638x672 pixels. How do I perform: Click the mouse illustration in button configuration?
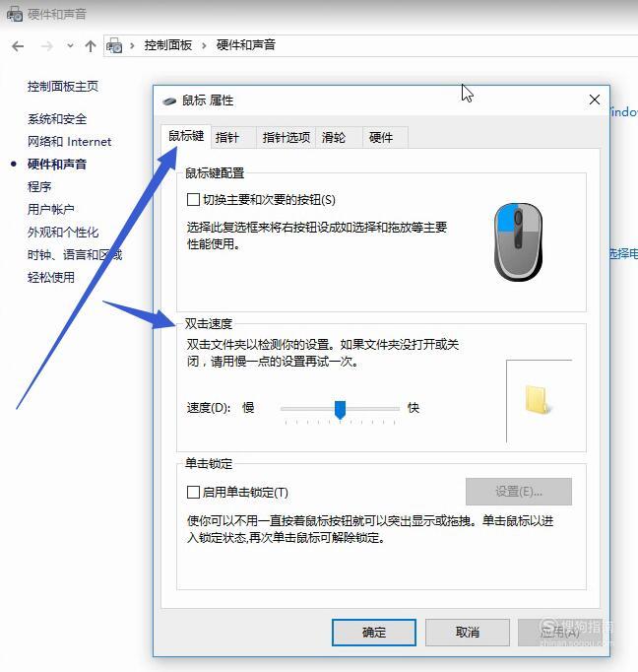tap(518, 241)
